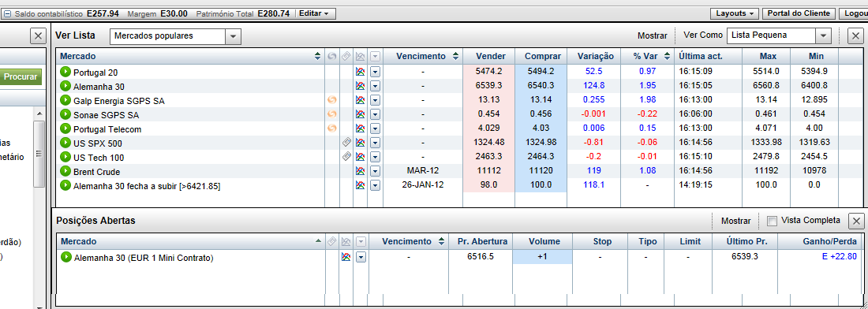The width and height of the screenshot is (868, 309).
Task: Open Editar dropdown in account bar
Action: click(x=315, y=13)
